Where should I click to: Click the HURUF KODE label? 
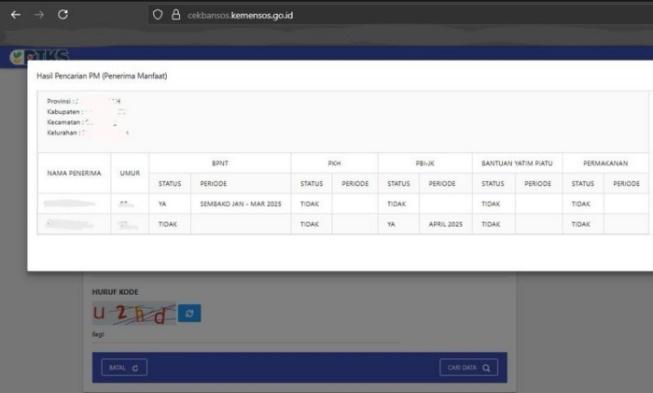click(x=115, y=292)
